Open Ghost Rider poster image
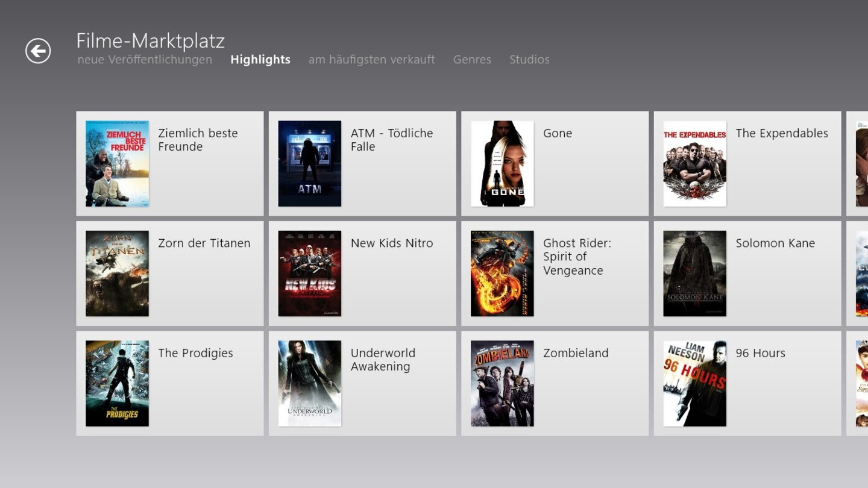 (x=502, y=274)
